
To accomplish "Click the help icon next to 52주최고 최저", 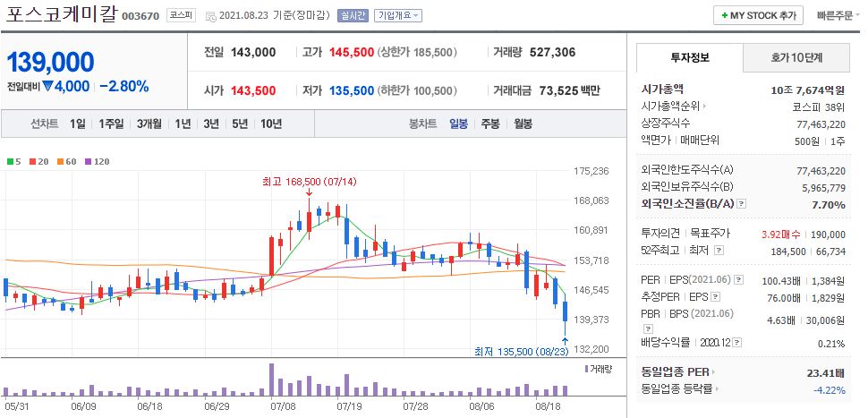I will (719, 251).
